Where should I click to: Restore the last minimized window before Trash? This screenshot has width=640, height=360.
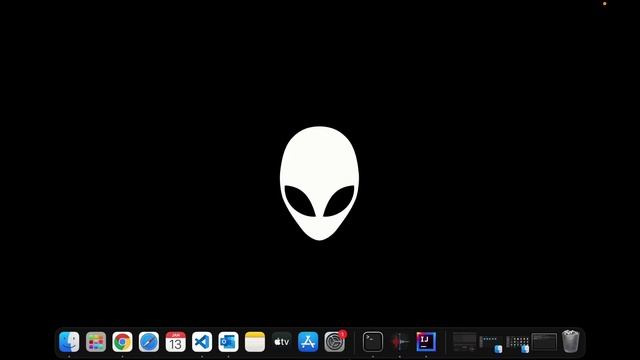tap(544, 342)
